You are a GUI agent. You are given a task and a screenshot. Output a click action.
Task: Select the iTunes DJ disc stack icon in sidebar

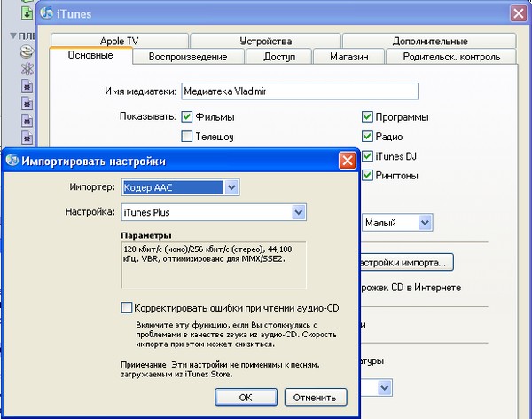pyautogui.click(x=27, y=53)
